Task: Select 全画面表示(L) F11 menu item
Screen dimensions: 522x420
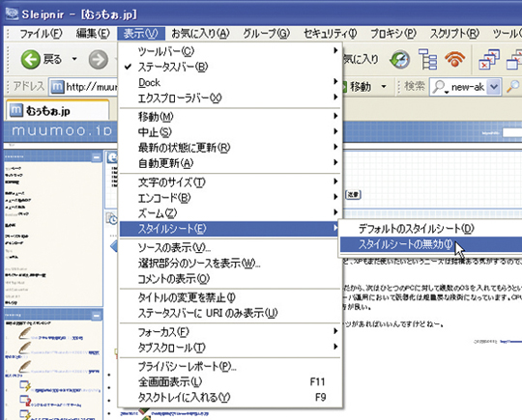Action: point(230,381)
